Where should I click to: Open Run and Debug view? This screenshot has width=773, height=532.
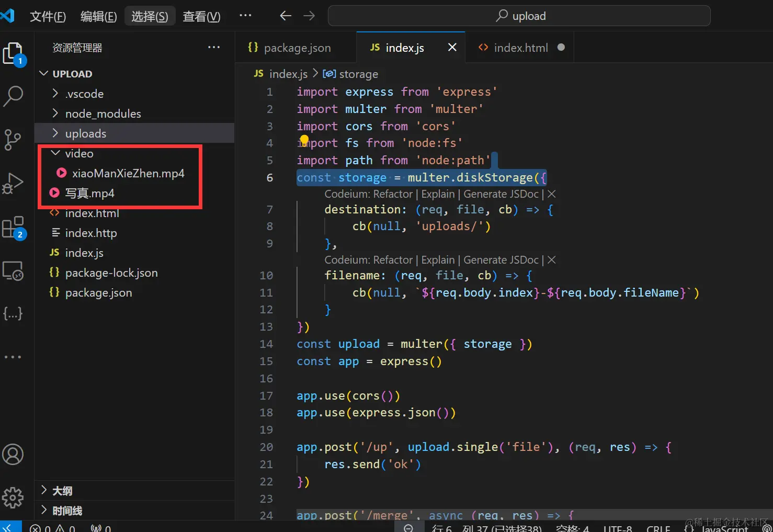(13, 183)
